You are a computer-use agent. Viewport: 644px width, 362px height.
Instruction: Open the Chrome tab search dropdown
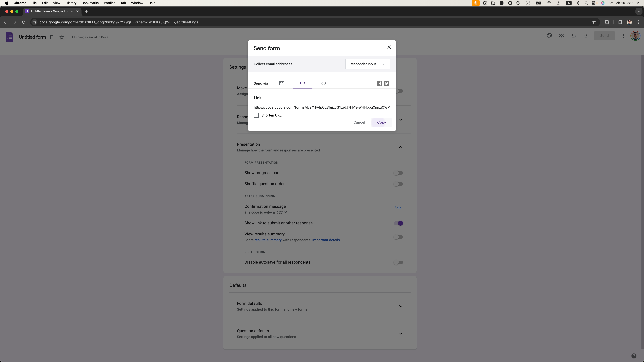coord(639,11)
